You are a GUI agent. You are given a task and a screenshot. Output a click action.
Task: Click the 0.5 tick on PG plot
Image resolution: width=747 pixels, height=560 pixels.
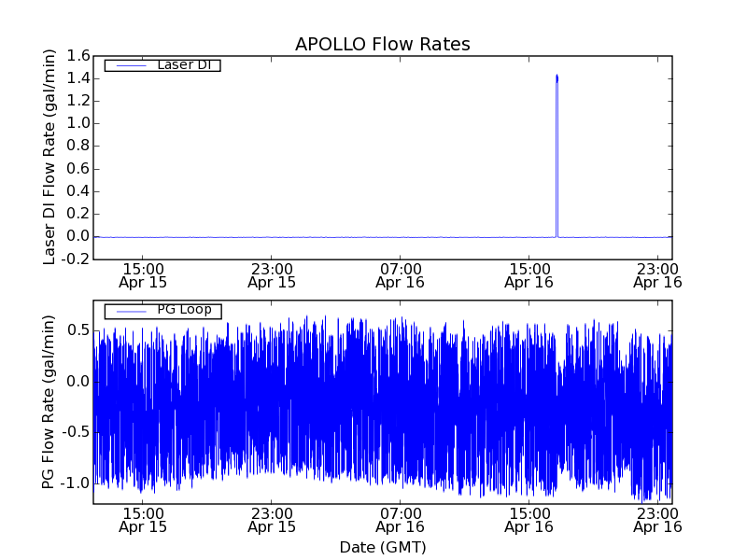pos(78,330)
